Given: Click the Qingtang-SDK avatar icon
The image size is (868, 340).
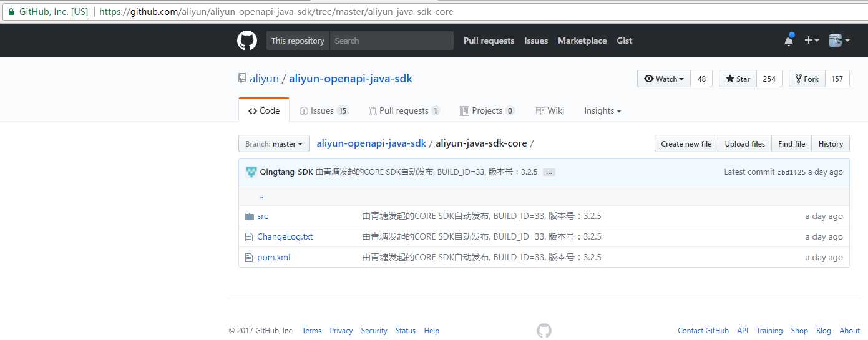Looking at the screenshot, I should pos(251,172).
